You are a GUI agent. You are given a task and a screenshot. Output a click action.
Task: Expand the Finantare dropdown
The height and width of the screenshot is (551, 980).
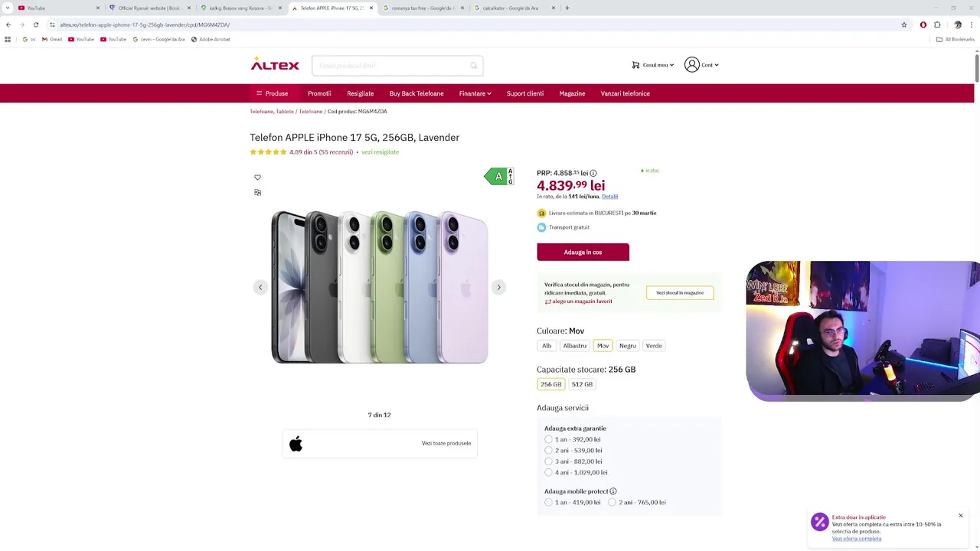[x=475, y=93]
